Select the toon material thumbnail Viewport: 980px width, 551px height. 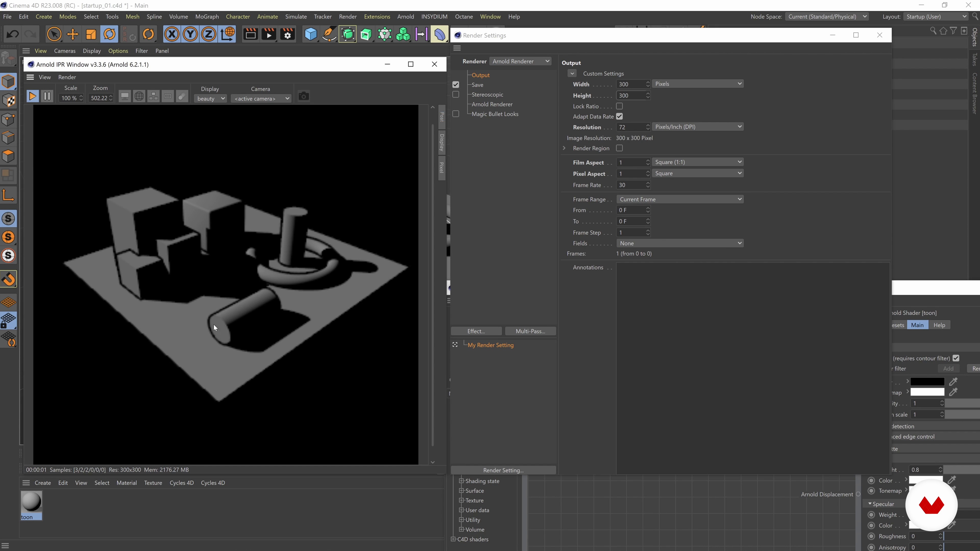pos(31,505)
